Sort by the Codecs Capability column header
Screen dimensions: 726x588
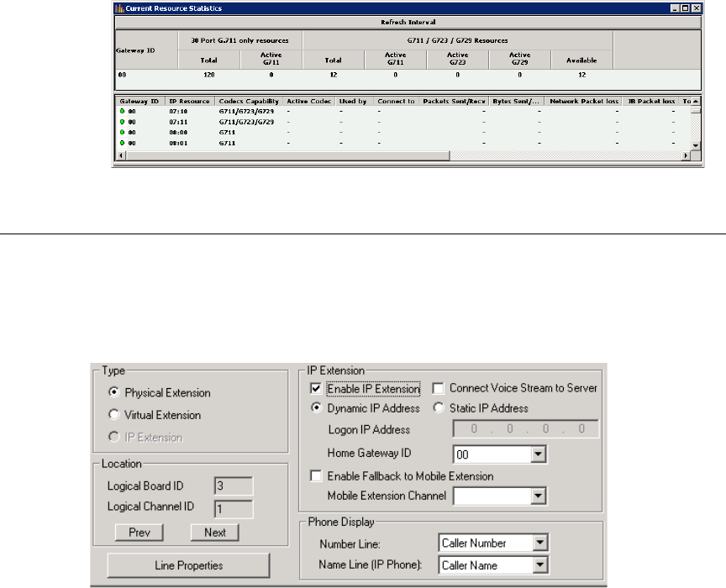pyautogui.click(x=250, y=101)
